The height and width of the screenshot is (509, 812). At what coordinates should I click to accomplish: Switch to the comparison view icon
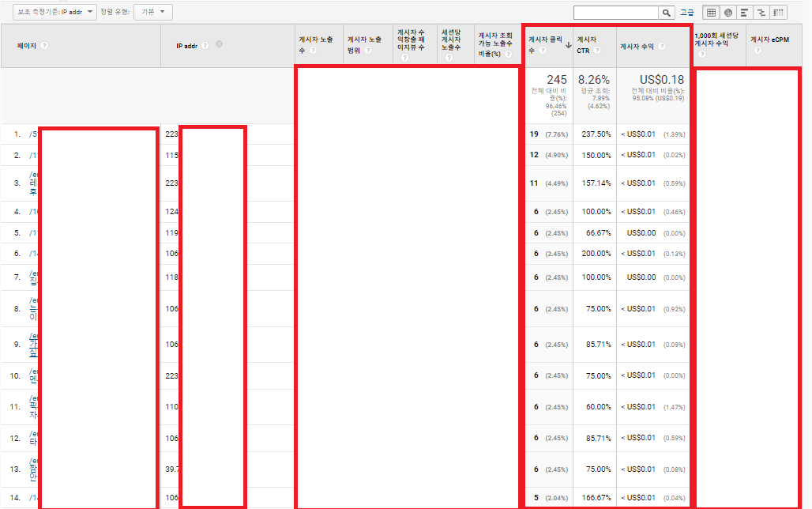761,13
